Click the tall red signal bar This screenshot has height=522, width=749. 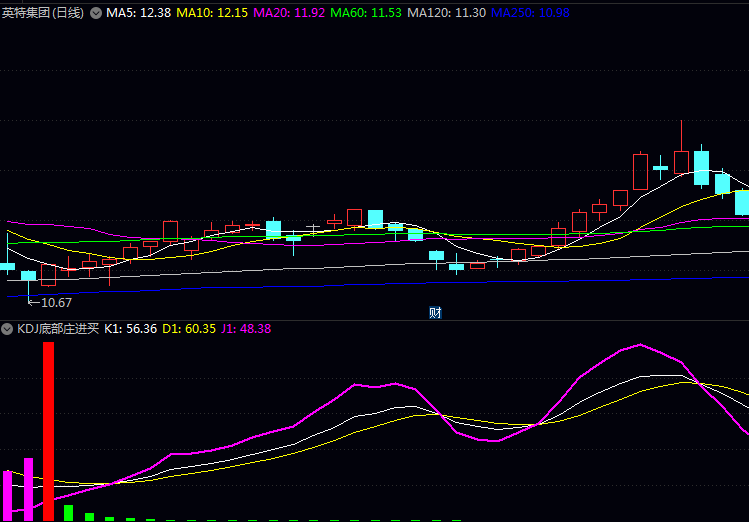pyautogui.click(x=48, y=430)
